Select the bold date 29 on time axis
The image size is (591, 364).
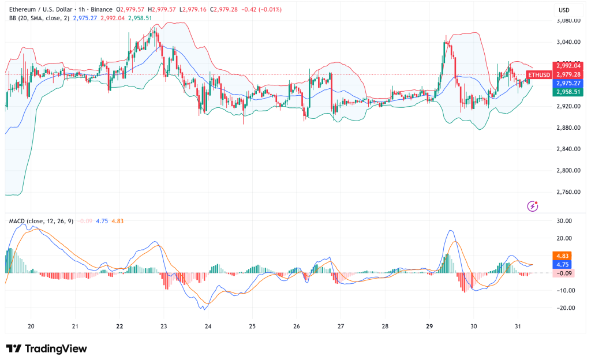429,327
